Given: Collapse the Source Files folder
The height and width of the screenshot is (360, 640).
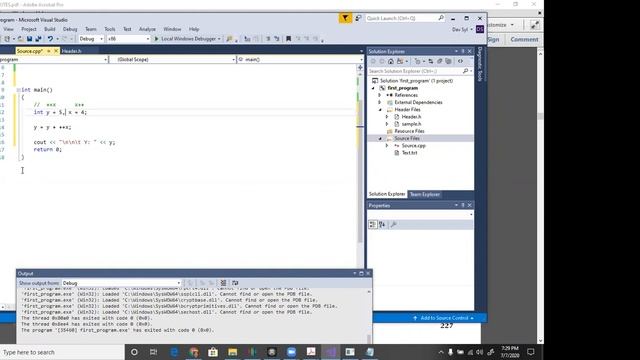Looking at the screenshot, I should coord(380,138).
